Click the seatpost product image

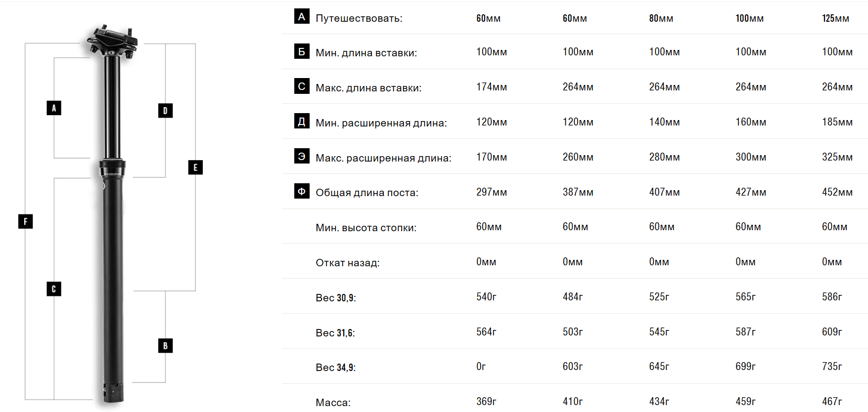click(113, 213)
